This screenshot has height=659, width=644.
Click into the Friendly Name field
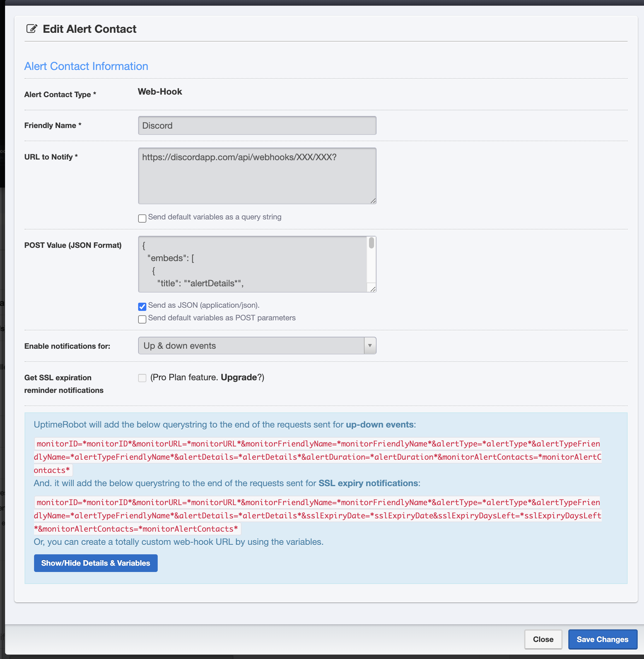point(257,125)
